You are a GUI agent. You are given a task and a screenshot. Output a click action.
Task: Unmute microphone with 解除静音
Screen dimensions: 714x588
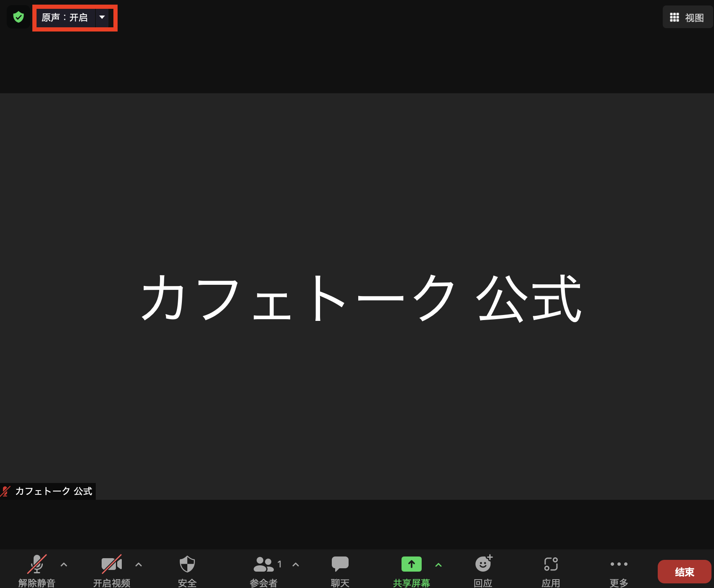coord(37,570)
